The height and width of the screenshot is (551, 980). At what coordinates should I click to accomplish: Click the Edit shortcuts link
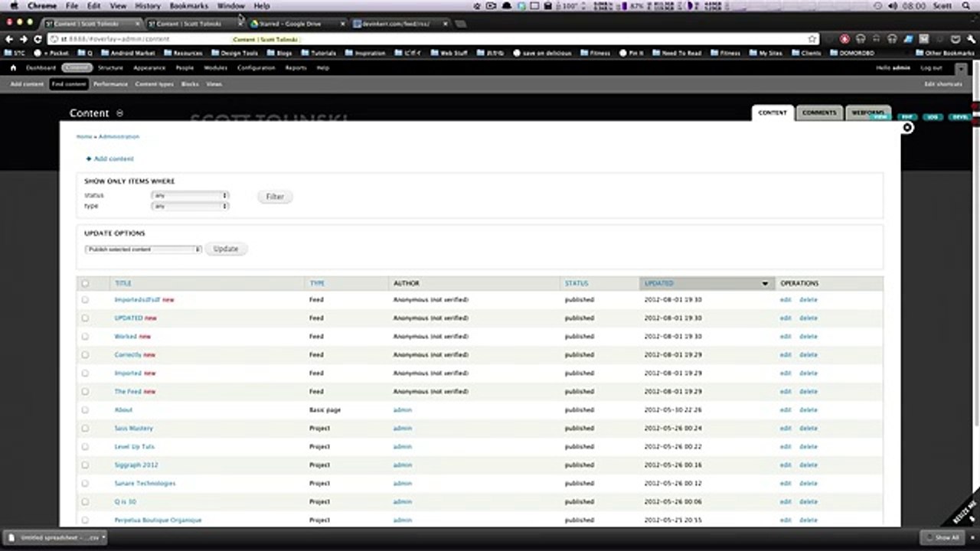[x=943, y=84]
